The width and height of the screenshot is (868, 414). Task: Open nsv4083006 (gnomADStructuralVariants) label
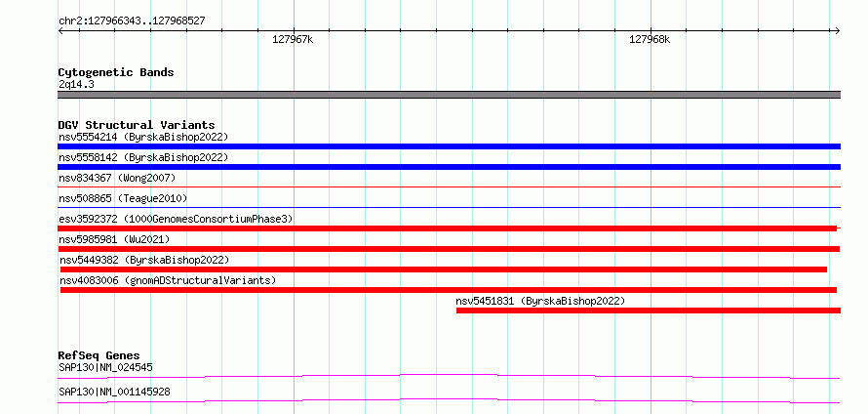pos(168,280)
